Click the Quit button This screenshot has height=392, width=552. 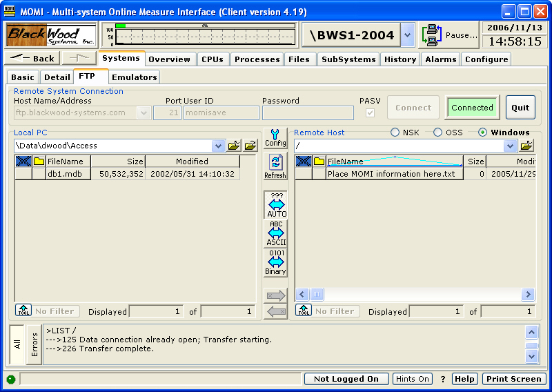[520, 108]
